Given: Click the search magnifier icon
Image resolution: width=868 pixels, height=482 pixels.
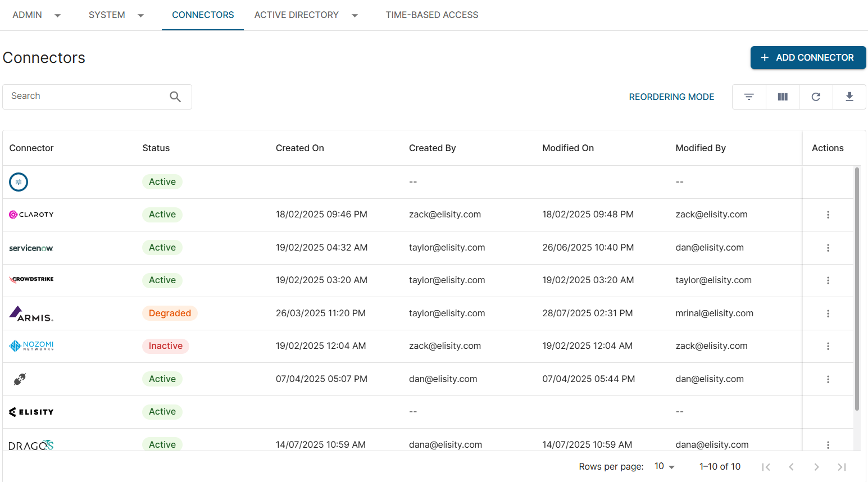Looking at the screenshot, I should (175, 97).
